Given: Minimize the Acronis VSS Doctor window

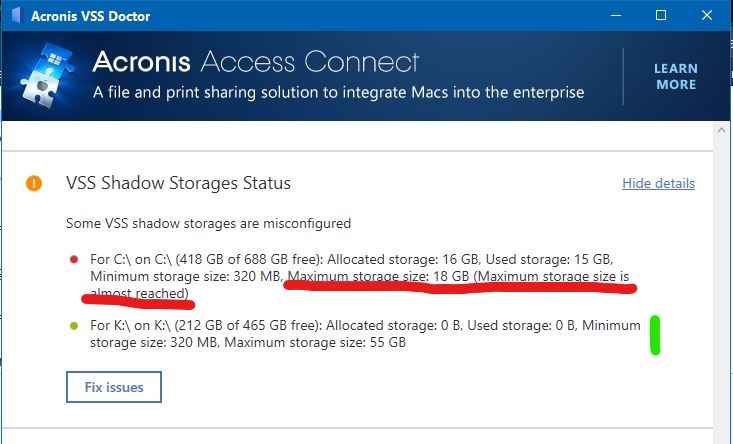Looking at the screenshot, I should pos(614,16).
